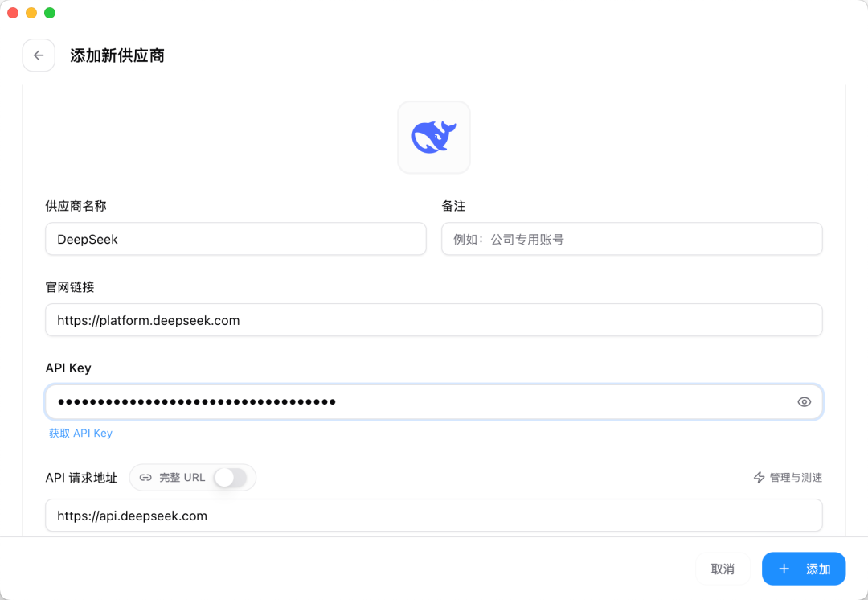868x600 pixels.
Task: Click the 官网链接 label
Action: [70, 287]
